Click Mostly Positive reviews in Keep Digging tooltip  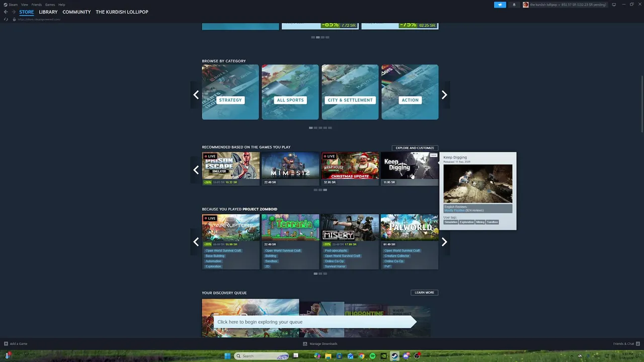[x=454, y=211]
